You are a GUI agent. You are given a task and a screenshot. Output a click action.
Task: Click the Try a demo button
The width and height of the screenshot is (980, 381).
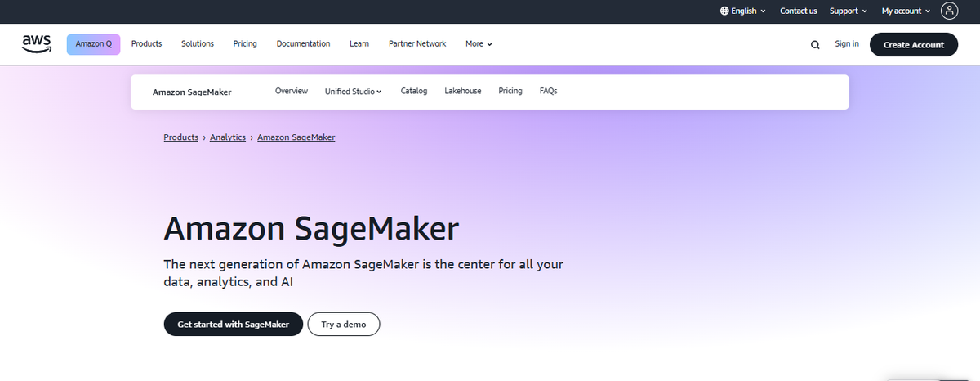coord(344,324)
